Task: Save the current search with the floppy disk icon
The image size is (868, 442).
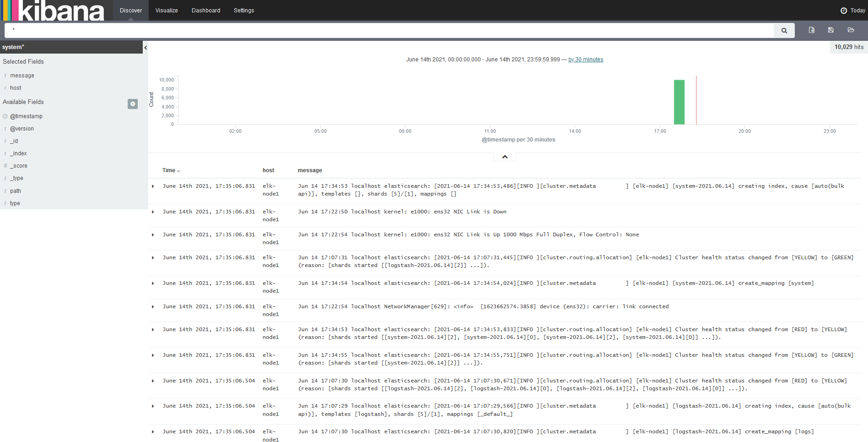Action: 830,30
